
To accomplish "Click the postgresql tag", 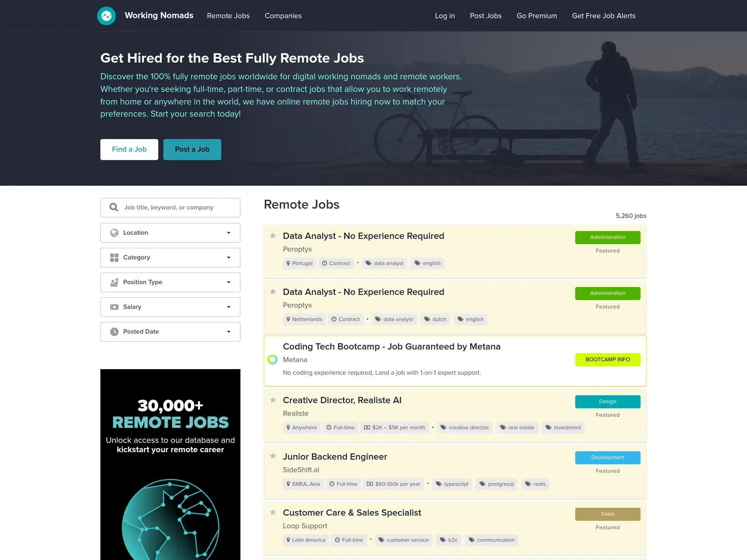I will tap(497, 484).
